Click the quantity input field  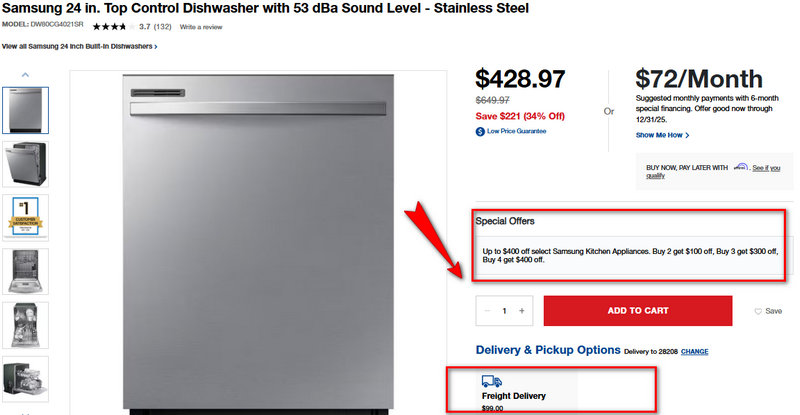pos(504,311)
